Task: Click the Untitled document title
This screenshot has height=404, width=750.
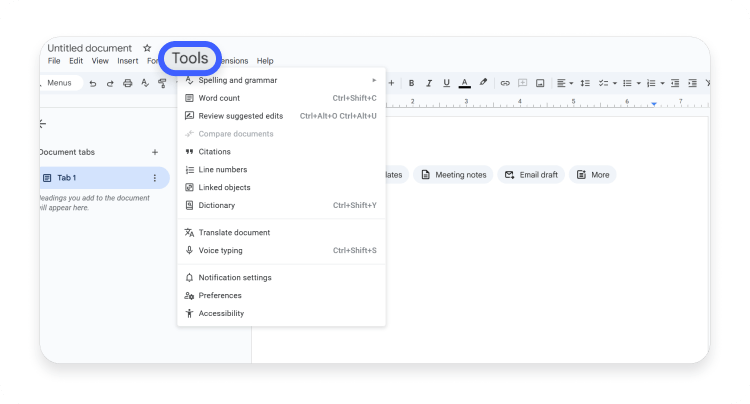Action: (x=89, y=48)
